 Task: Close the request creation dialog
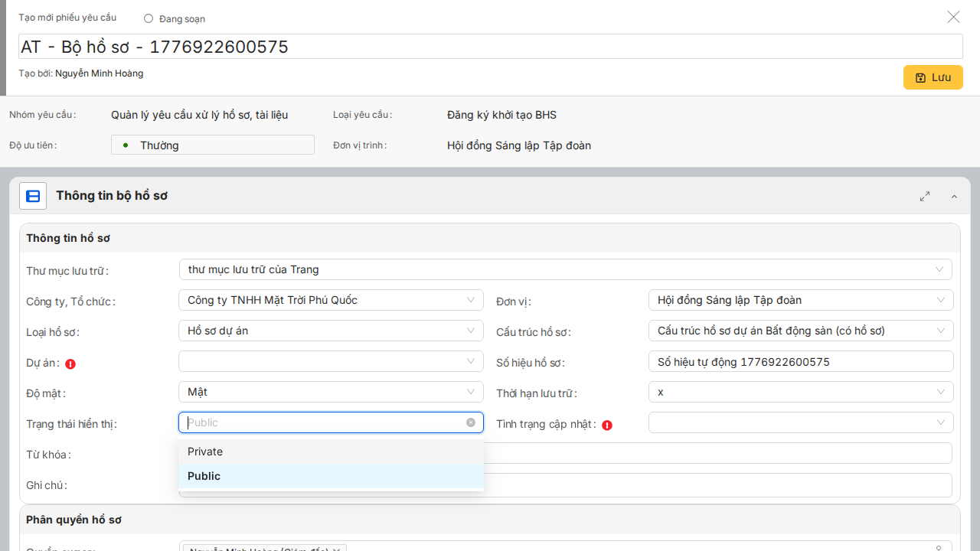tap(953, 17)
